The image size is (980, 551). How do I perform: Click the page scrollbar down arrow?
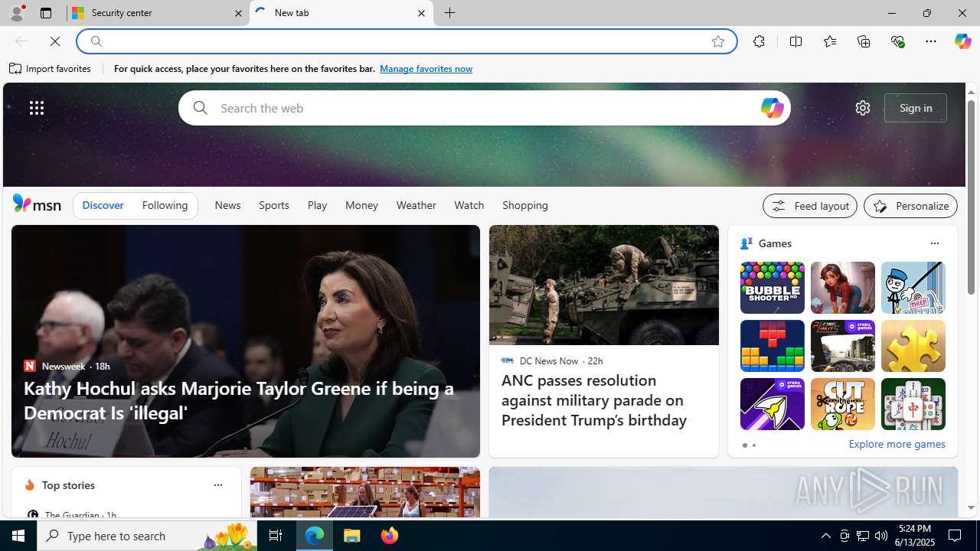click(x=971, y=507)
